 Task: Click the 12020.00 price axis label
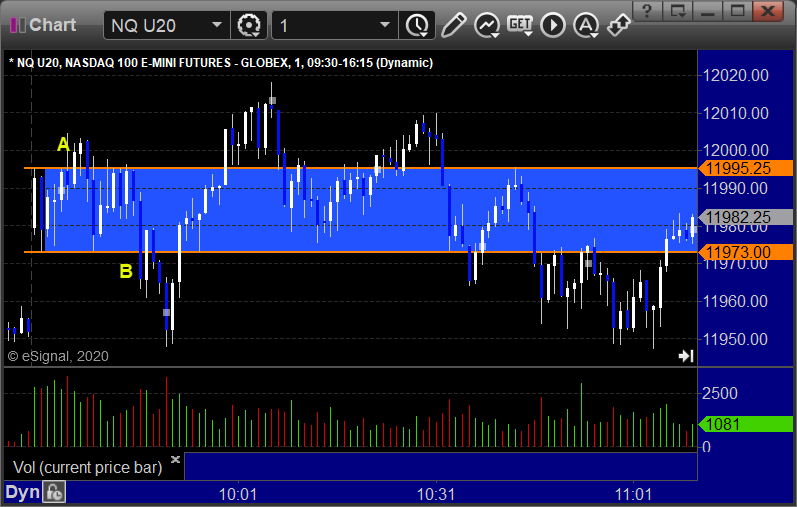735,75
